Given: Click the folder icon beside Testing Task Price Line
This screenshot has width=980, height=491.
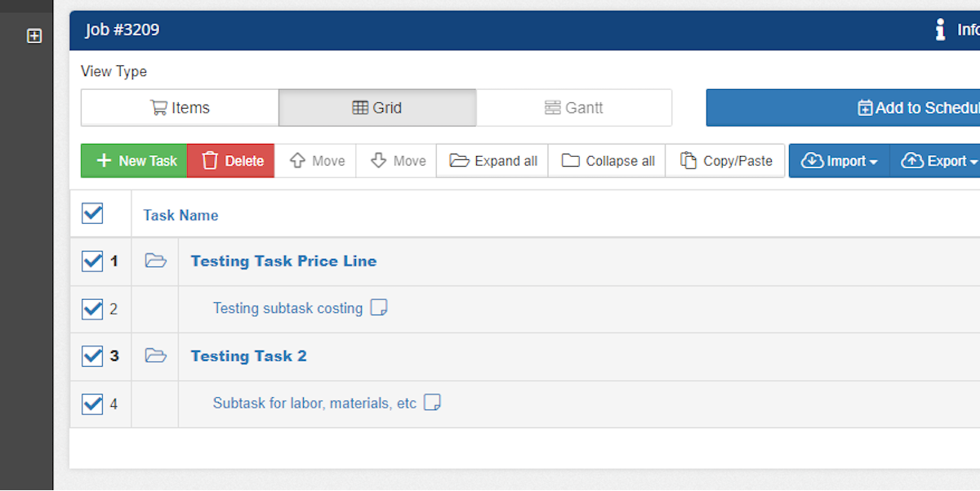Looking at the screenshot, I should (x=155, y=261).
